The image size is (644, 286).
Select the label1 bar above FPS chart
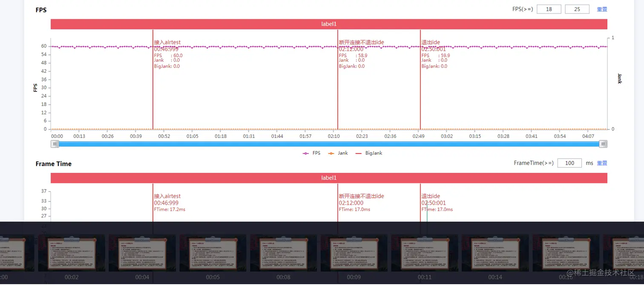329,24
